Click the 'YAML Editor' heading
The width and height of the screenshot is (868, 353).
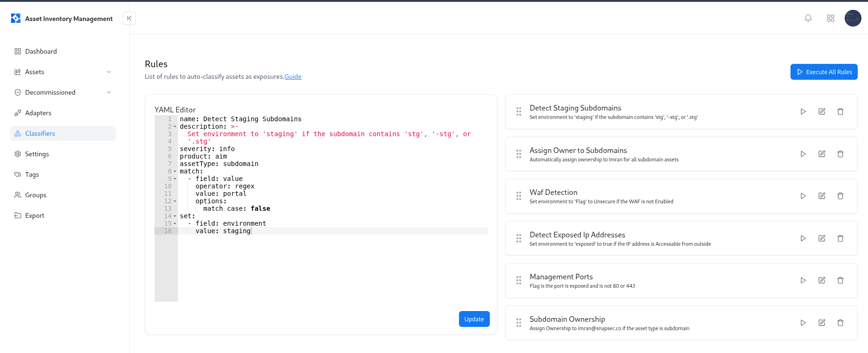click(x=175, y=110)
